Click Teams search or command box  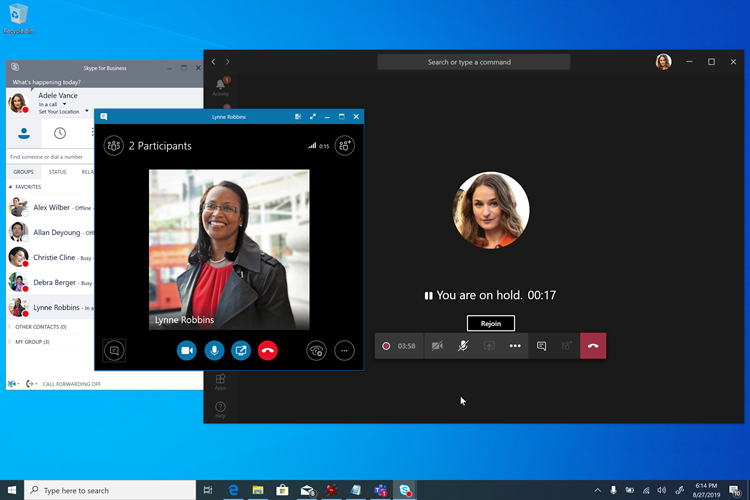(474, 62)
